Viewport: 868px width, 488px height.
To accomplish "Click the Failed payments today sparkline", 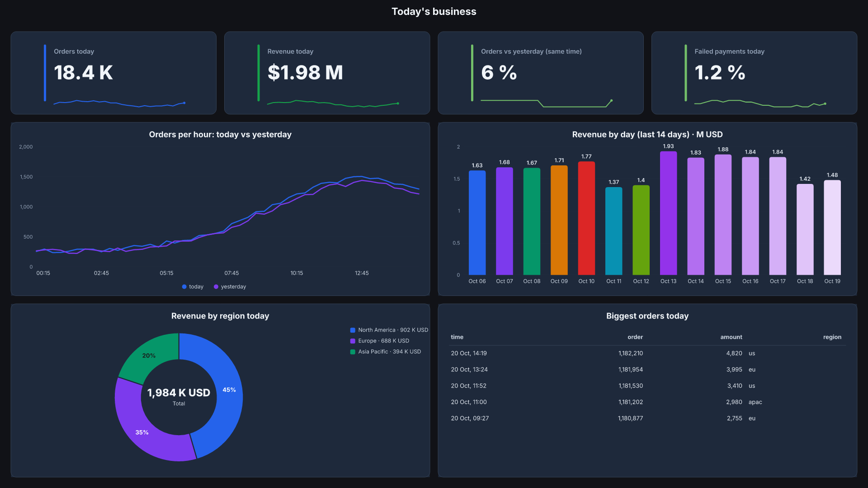I will click(760, 103).
